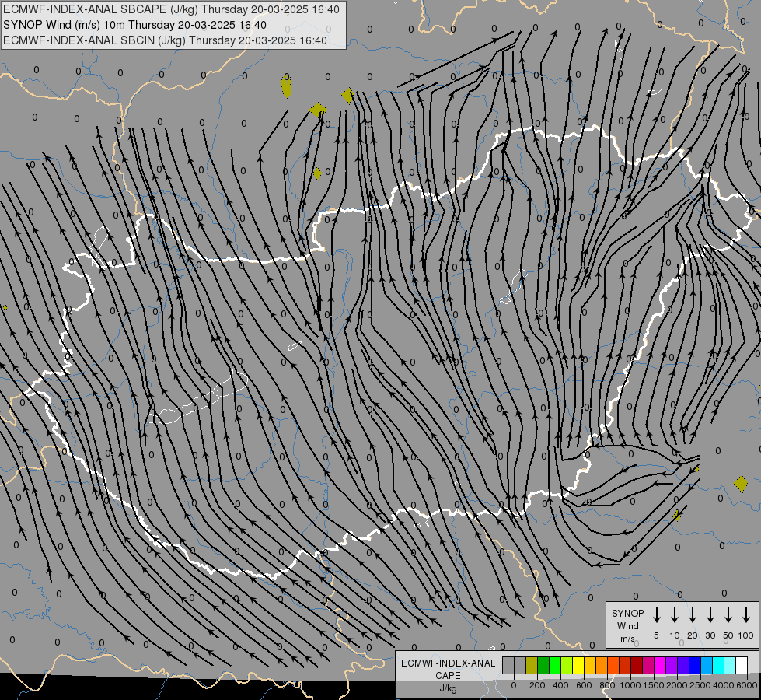Select the olive swatch in the CAPE legend

pos(532,665)
